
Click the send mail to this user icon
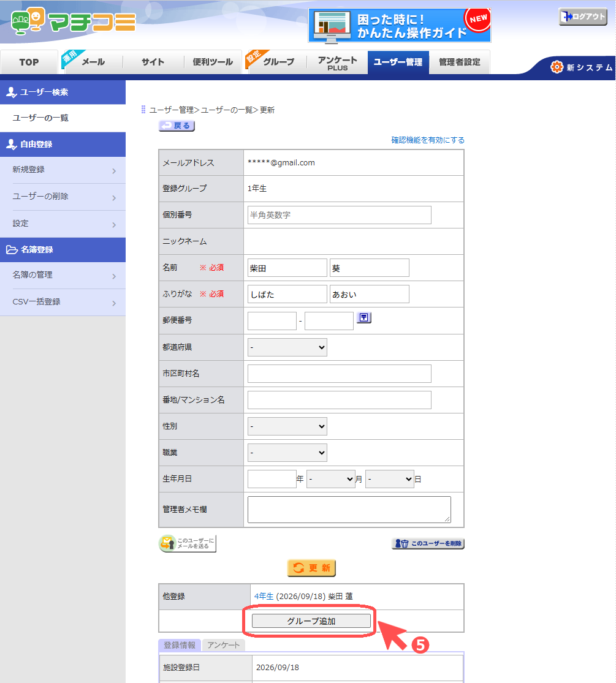188,543
